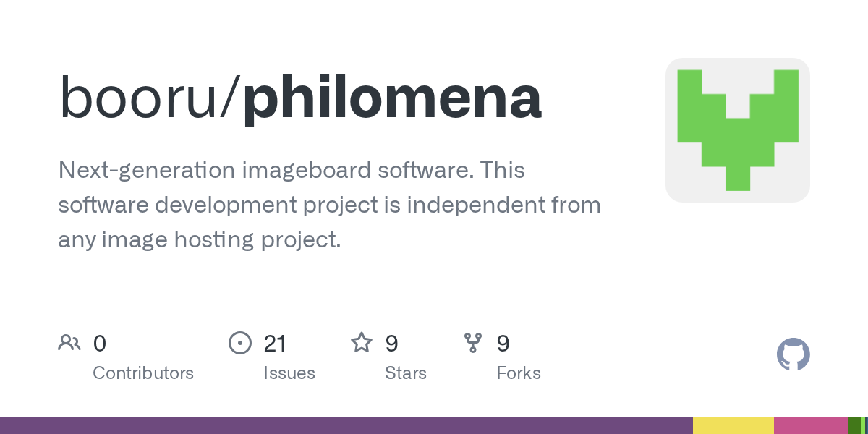Click the green pixel-art repository avatar
Viewport: 868px width, 434px height.
point(737,130)
